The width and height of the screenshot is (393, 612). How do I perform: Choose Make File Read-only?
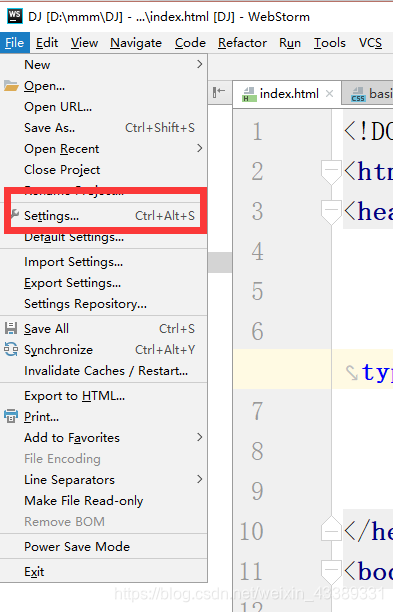pyautogui.click(x=103, y=501)
